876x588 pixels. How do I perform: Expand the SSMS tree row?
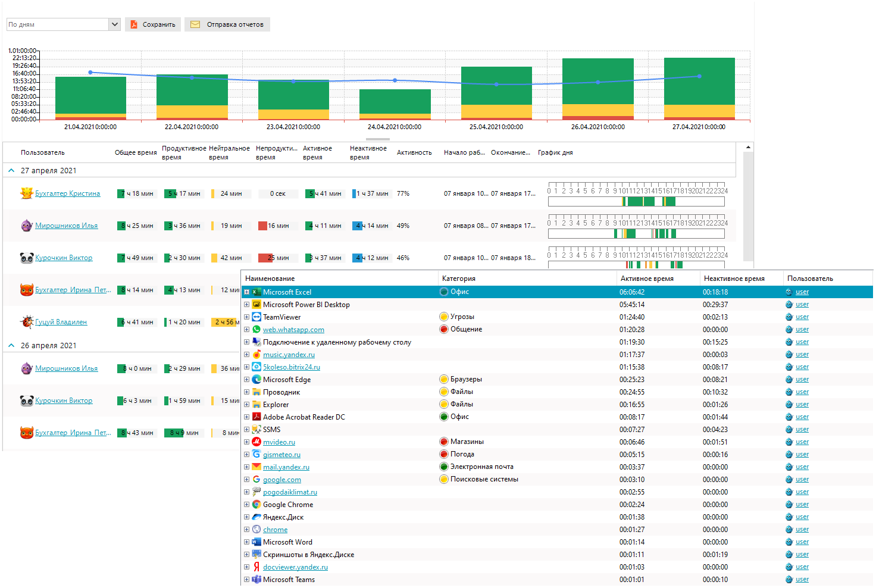click(246, 430)
